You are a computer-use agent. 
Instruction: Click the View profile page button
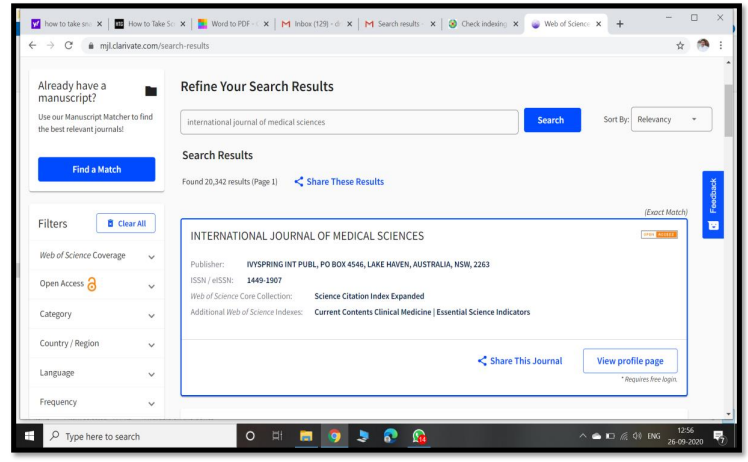pyautogui.click(x=630, y=361)
